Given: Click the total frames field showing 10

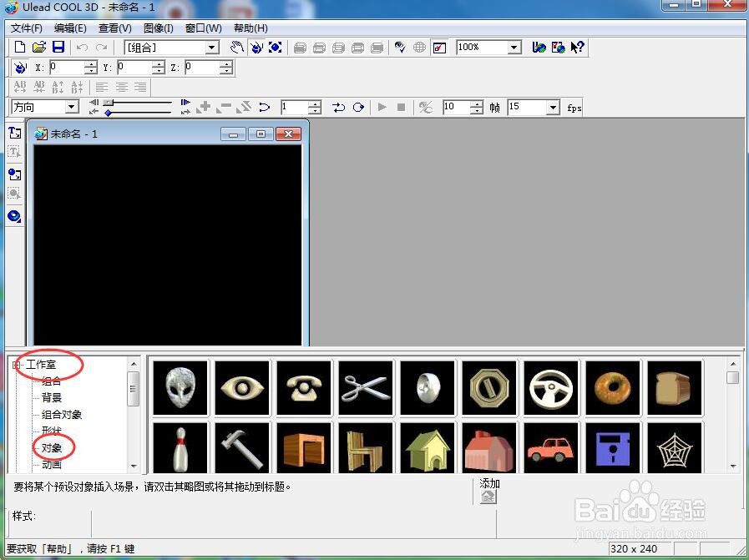Looking at the screenshot, I should point(457,107).
